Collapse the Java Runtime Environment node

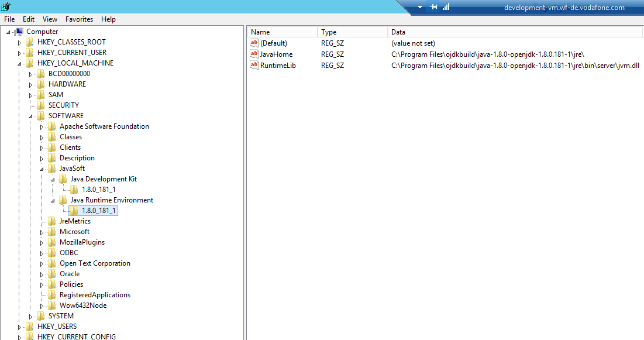[x=53, y=201]
